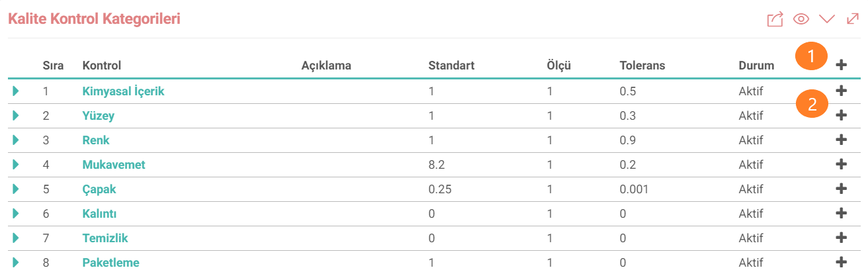Click plus icon on Kimyasal İçerik row

841,91
